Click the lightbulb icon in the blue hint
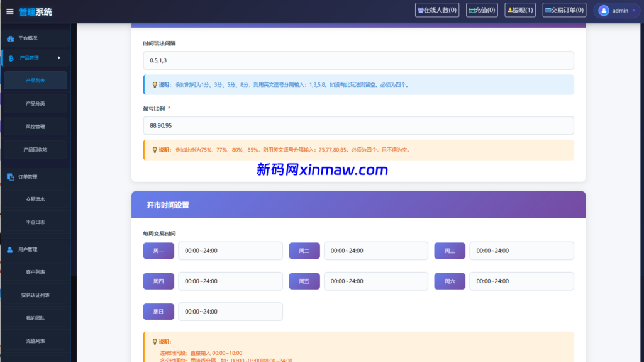Viewport: 644px width, 362px height. coord(155,85)
